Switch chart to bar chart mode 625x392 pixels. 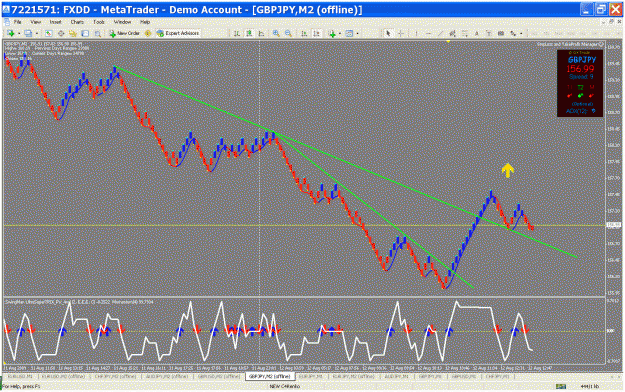[237, 33]
